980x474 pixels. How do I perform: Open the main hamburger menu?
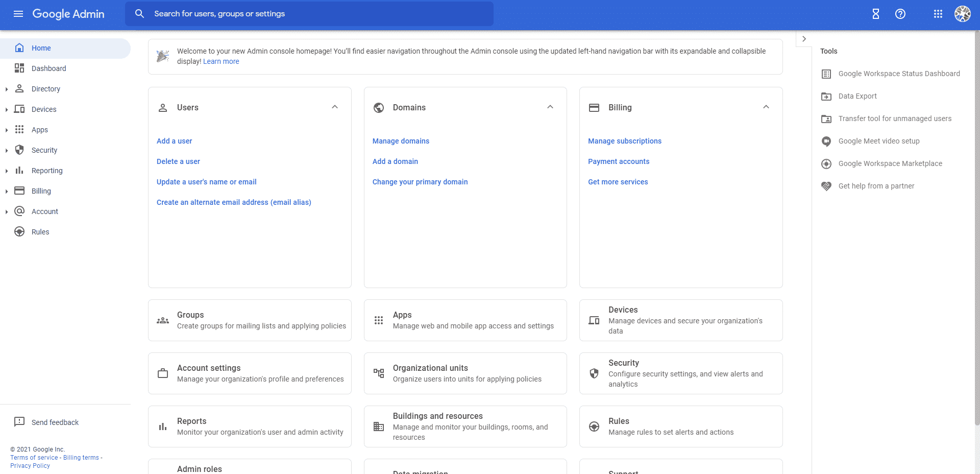pyautogui.click(x=18, y=14)
